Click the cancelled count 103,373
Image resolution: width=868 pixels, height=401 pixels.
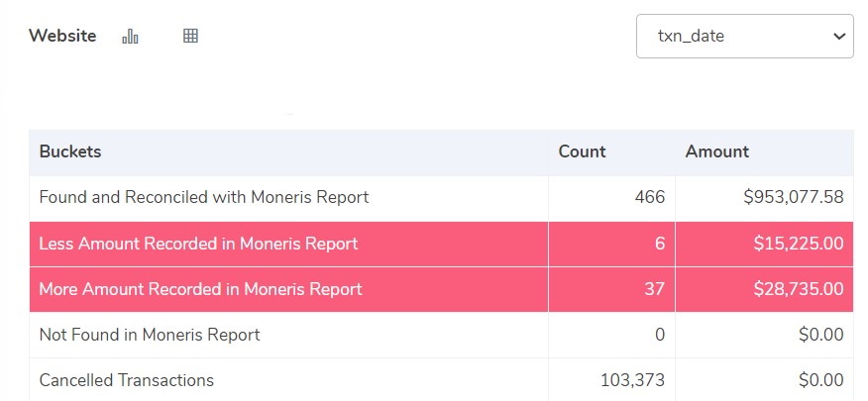coord(633,380)
